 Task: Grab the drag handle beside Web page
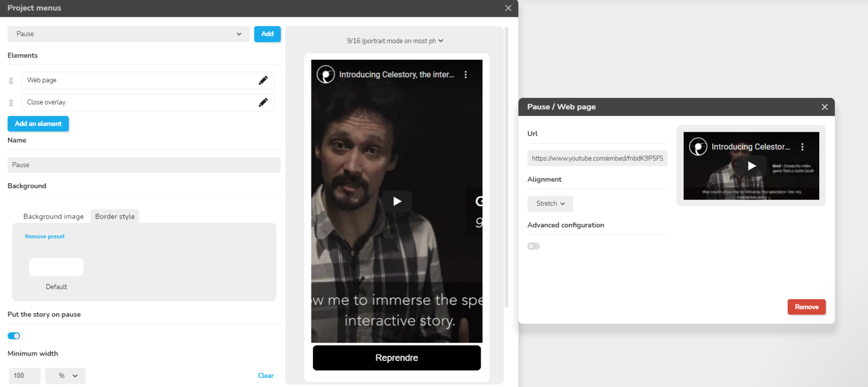11,81
